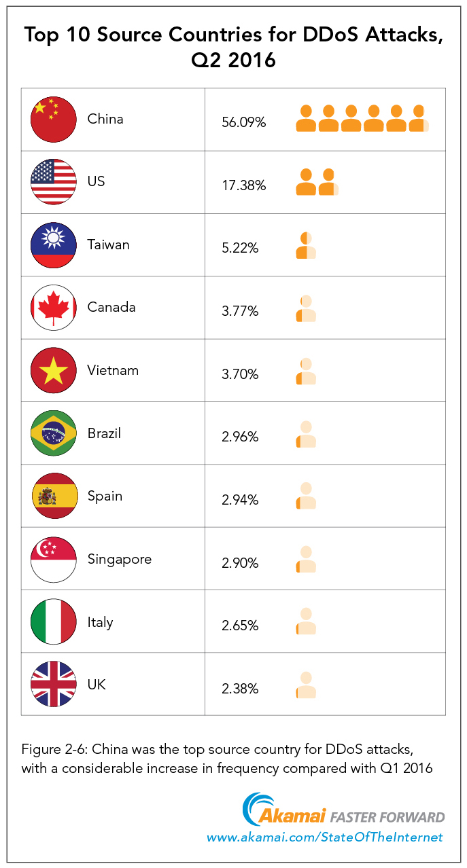Click China's 56.09% value
The width and height of the screenshot is (467, 868).
[x=243, y=122]
